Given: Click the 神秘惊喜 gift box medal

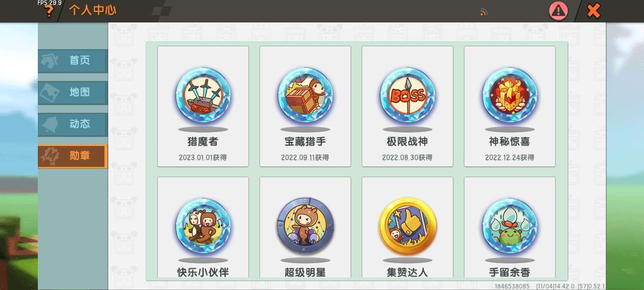Looking at the screenshot, I should click(x=510, y=95).
